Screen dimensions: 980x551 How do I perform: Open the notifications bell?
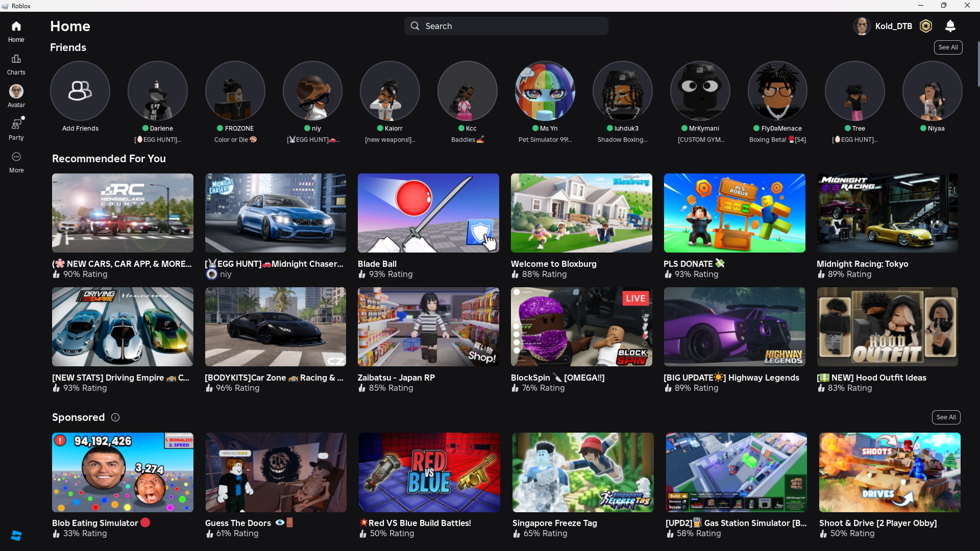[950, 26]
